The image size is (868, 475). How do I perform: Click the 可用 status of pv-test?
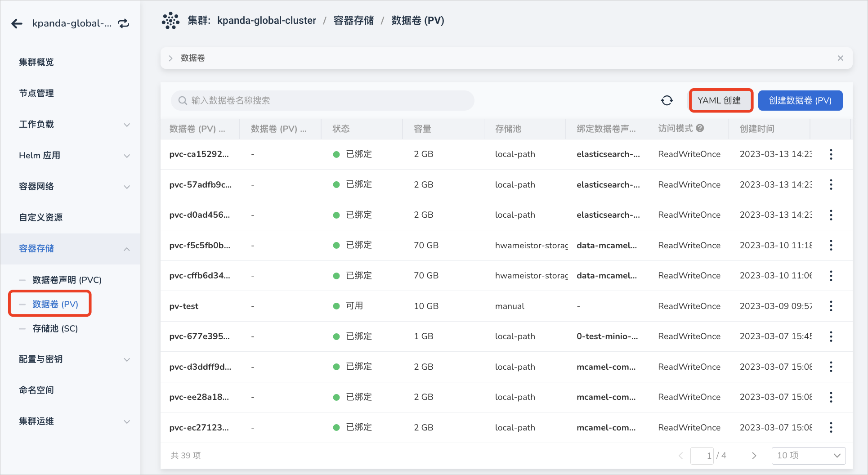tap(354, 306)
